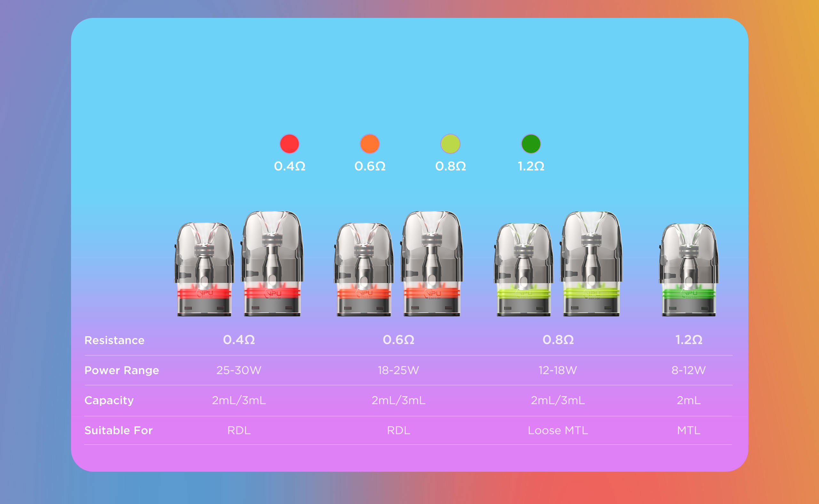
Task: Click the tall orange-band 0.6Ω pod
Action: (432, 263)
